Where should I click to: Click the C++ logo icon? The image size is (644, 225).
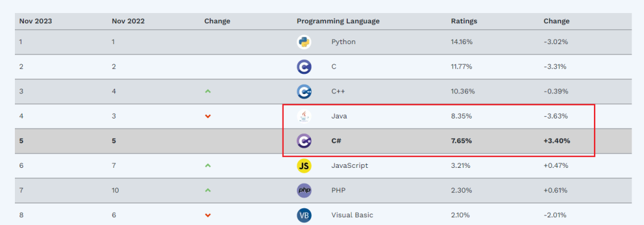click(x=304, y=92)
